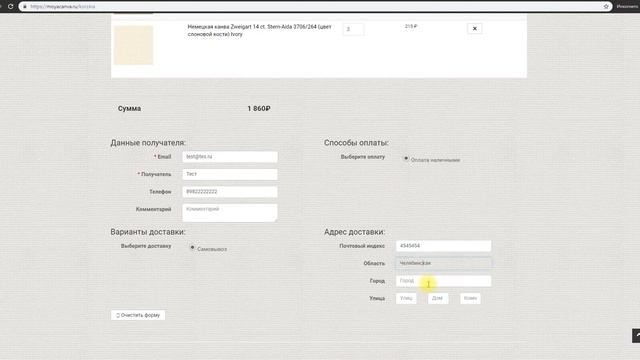The width and height of the screenshot is (640, 360).
Task: Click the site lock icon in address bar
Action: [24, 7]
